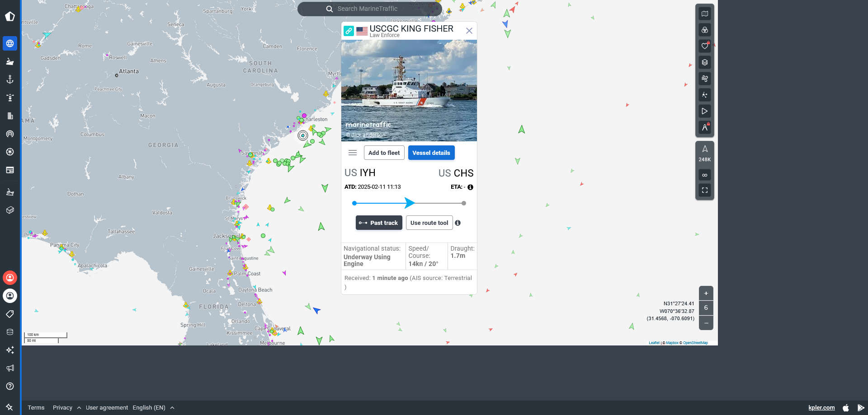
Task: Open the container cube icon in sidebar
Action: (10, 210)
